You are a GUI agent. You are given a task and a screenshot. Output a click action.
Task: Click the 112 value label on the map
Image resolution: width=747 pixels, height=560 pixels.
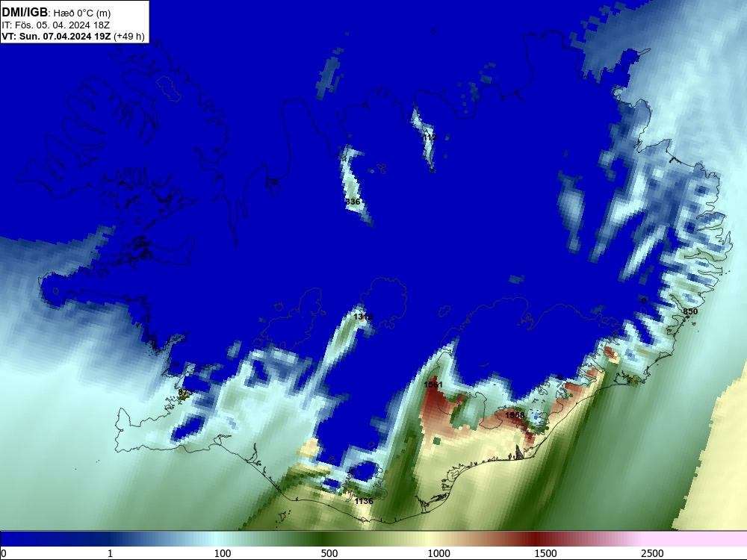pos(430,137)
